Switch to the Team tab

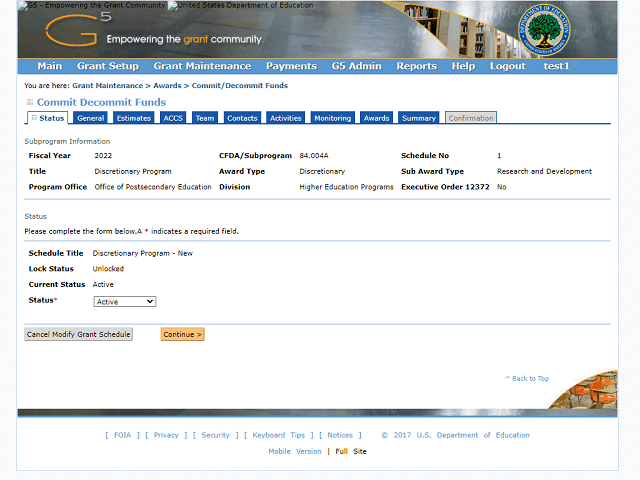pyautogui.click(x=204, y=118)
